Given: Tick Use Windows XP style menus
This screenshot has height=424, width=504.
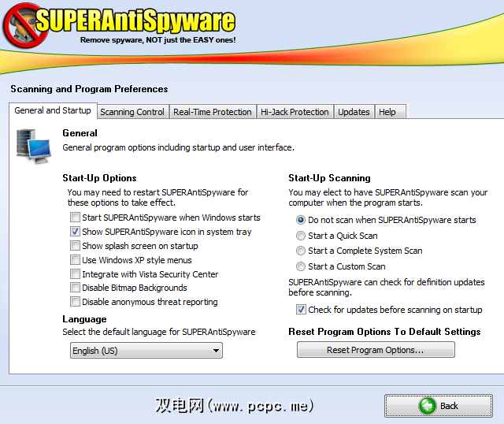Looking at the screenshot, I should point(75,259).
